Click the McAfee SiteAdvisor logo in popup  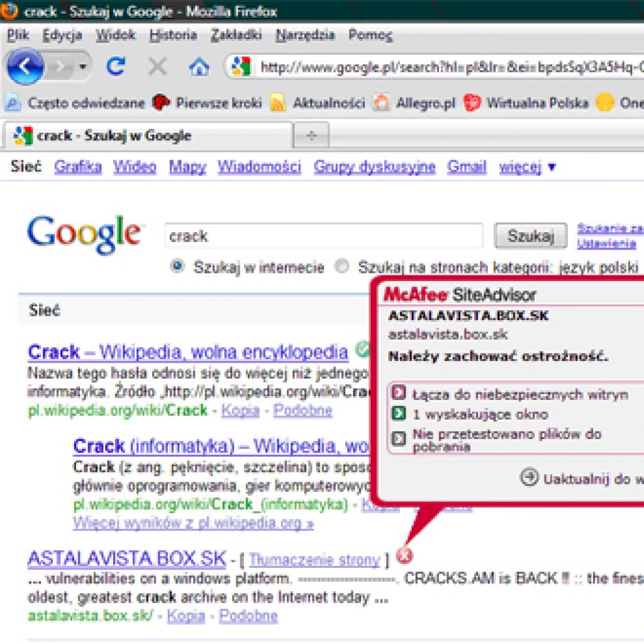(x=460, y=294)
